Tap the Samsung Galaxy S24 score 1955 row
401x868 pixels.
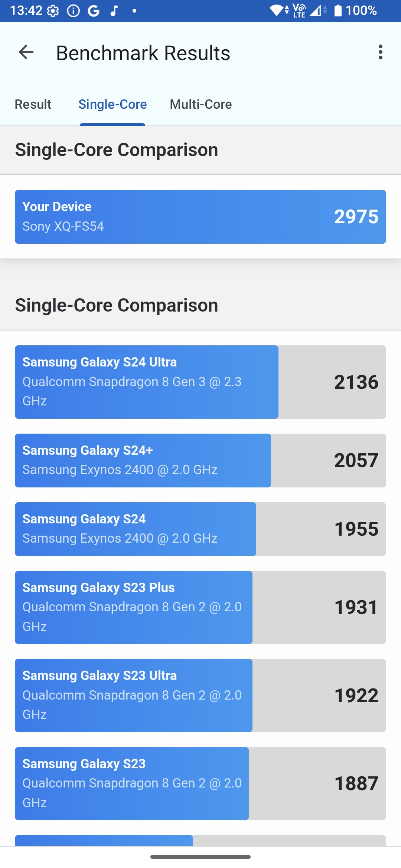pos(200,529)
